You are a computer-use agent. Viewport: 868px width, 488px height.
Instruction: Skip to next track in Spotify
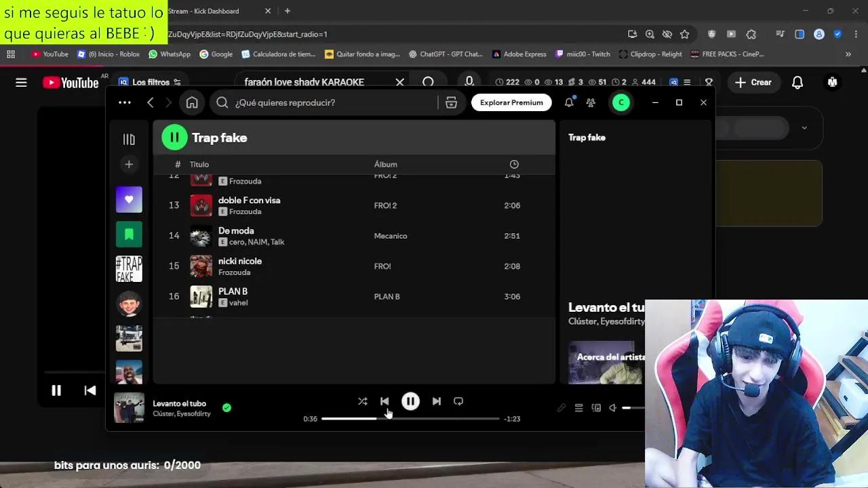(x=437, y=401)
